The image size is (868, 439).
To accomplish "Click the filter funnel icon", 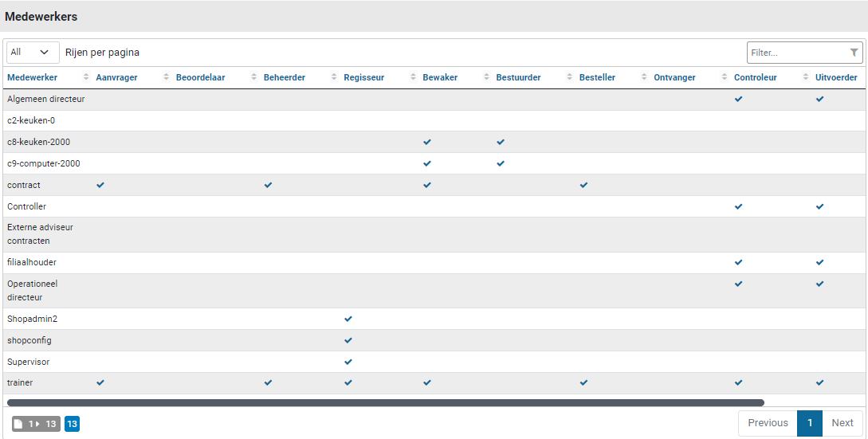I will click(854, 53).
